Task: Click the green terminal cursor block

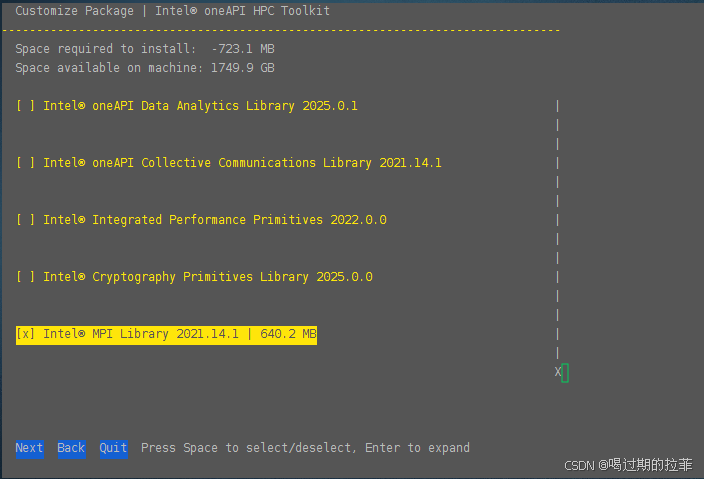Action: 565,373
